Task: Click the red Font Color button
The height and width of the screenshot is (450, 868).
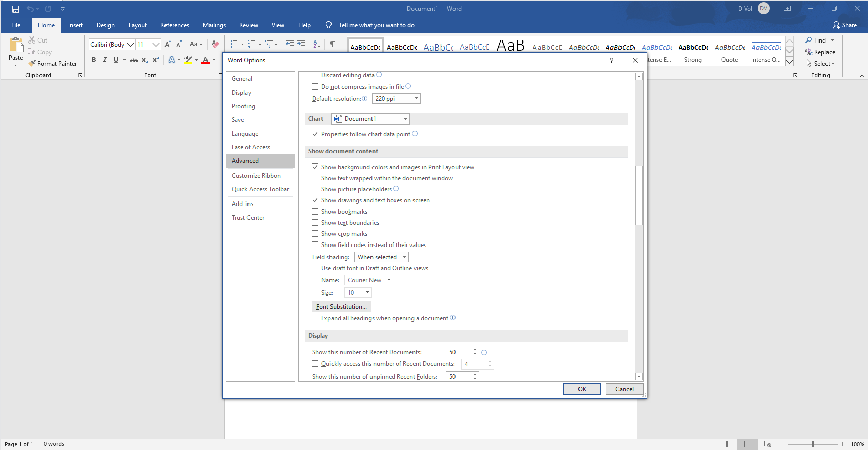Action: point(205,60)
